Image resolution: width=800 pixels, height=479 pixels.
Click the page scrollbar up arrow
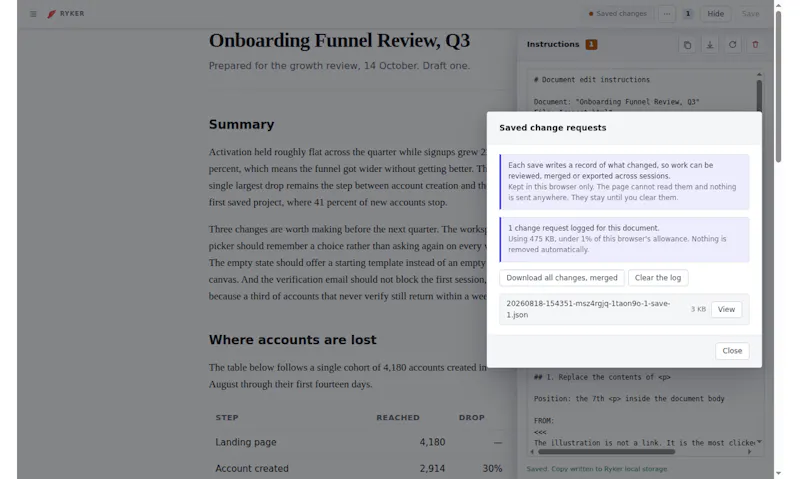point(778,5)
